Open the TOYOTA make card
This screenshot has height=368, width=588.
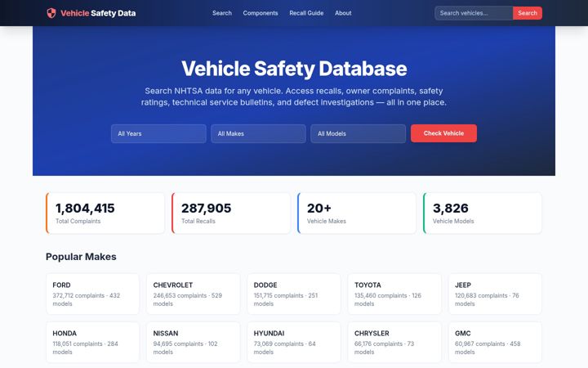click(394, 294)
